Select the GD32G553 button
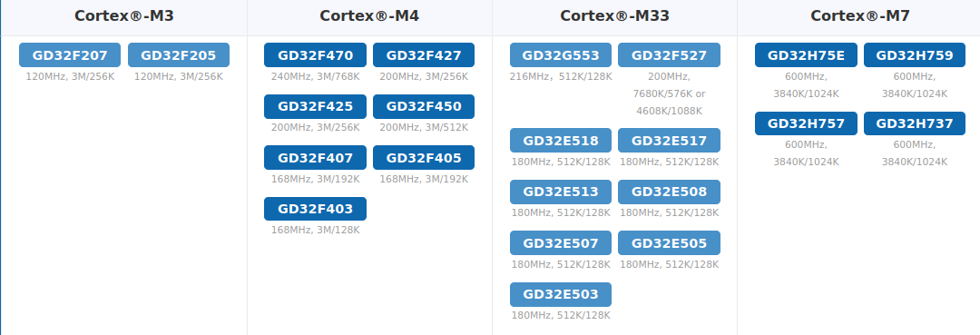The height and width of the screenshot is (335, 980). [x=561, y=55]
